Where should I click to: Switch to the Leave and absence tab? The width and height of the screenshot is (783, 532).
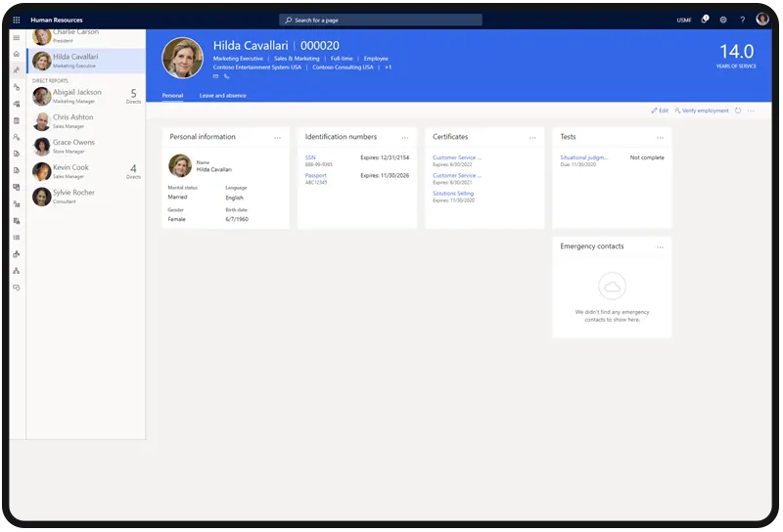222,96
